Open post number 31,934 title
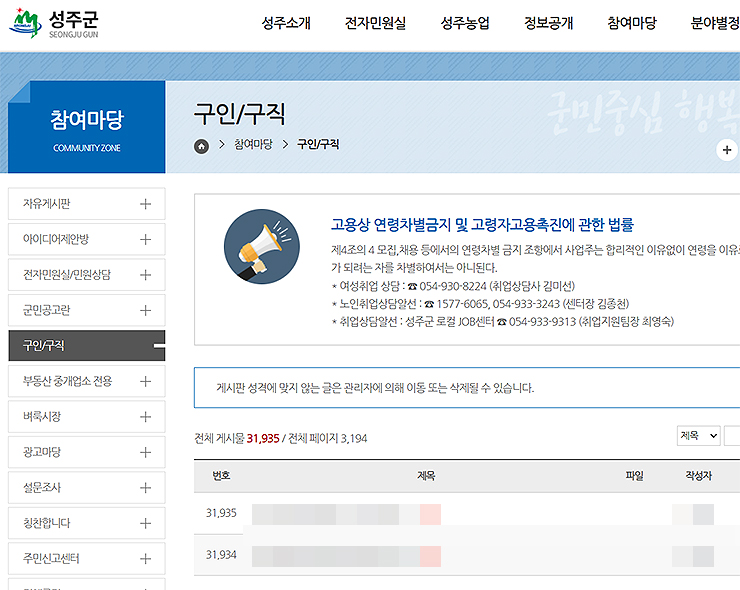The height and width of the screenshot is (590, 740). (x=346, y=556)
